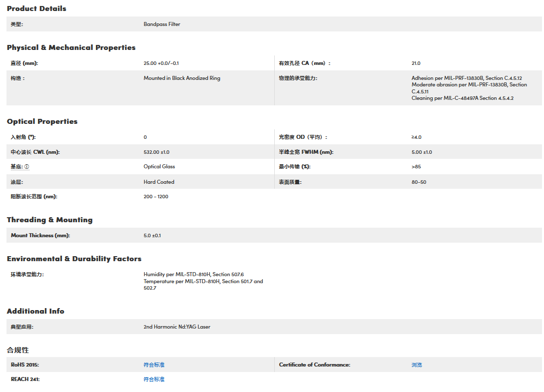Click the 合规性 section heading
The width and height of the screenshot is (544, 392).
18,350
